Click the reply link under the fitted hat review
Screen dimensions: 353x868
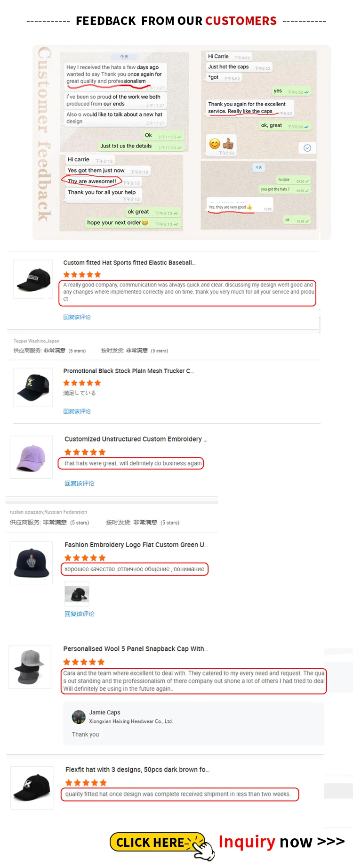(x=77, y=317)
